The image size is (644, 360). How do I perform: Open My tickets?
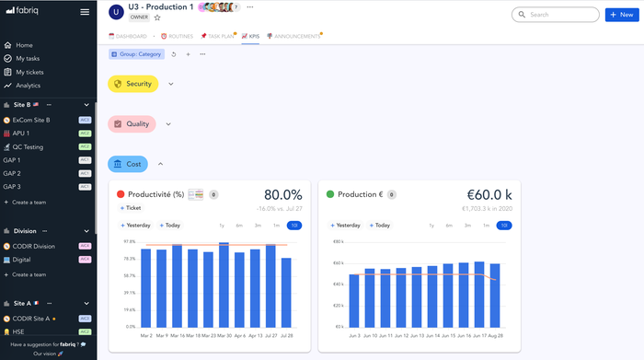click(29, 72)
